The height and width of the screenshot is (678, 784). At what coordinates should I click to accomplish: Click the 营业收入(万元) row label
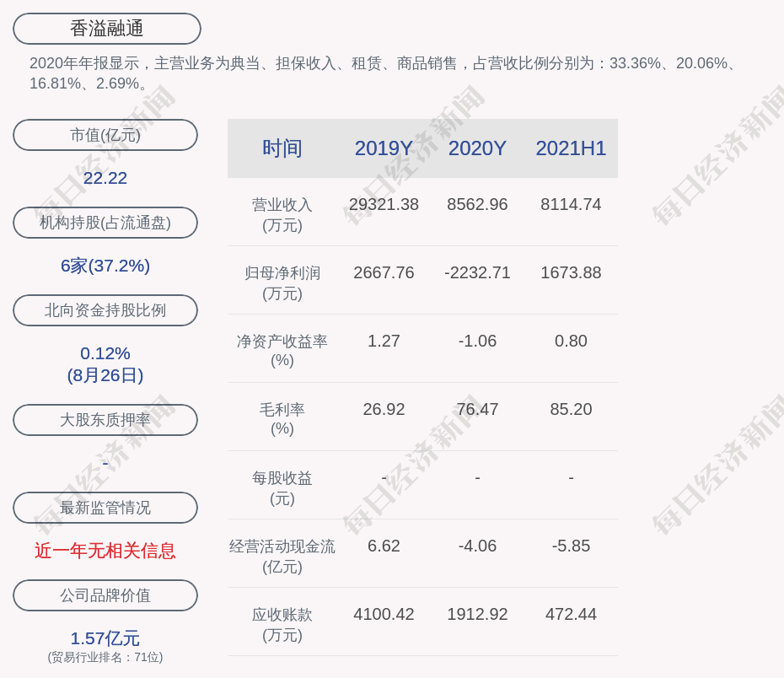[x=282, y=215]
